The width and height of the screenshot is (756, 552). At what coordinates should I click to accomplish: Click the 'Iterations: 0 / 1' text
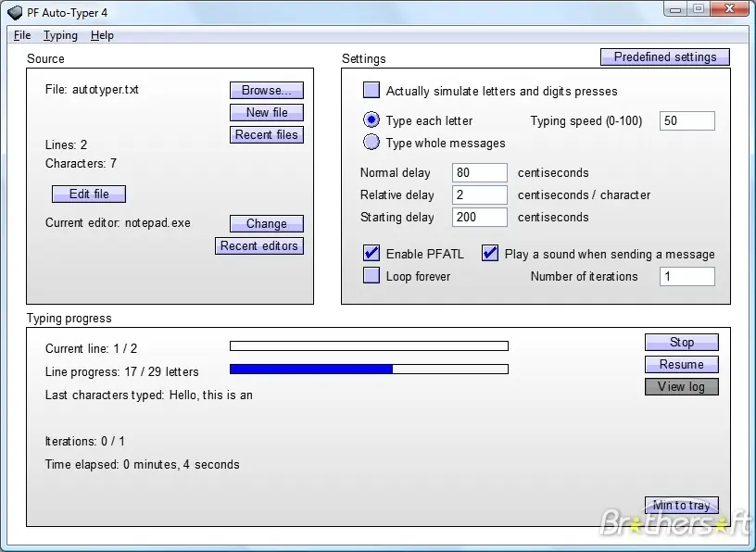[85, 441]
